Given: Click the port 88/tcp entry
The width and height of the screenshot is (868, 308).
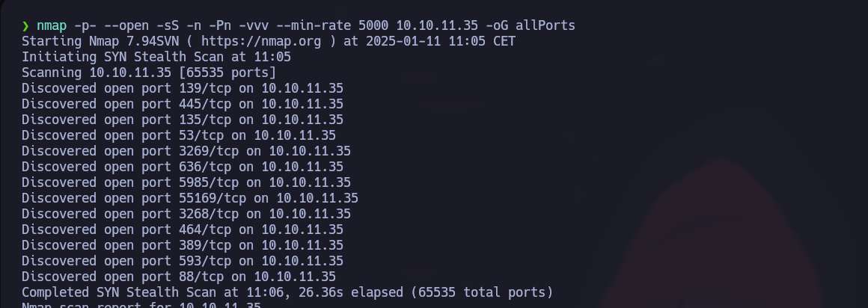Looking at the screenshot, I should click(178, 277).
